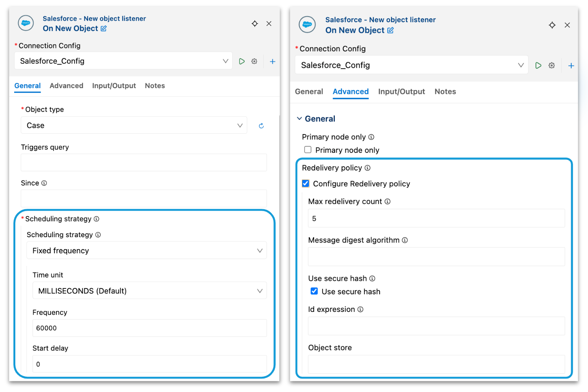The image size is (588, 392).
Task: Open Input/Output tab in right panel
Action: pos(401,92)
